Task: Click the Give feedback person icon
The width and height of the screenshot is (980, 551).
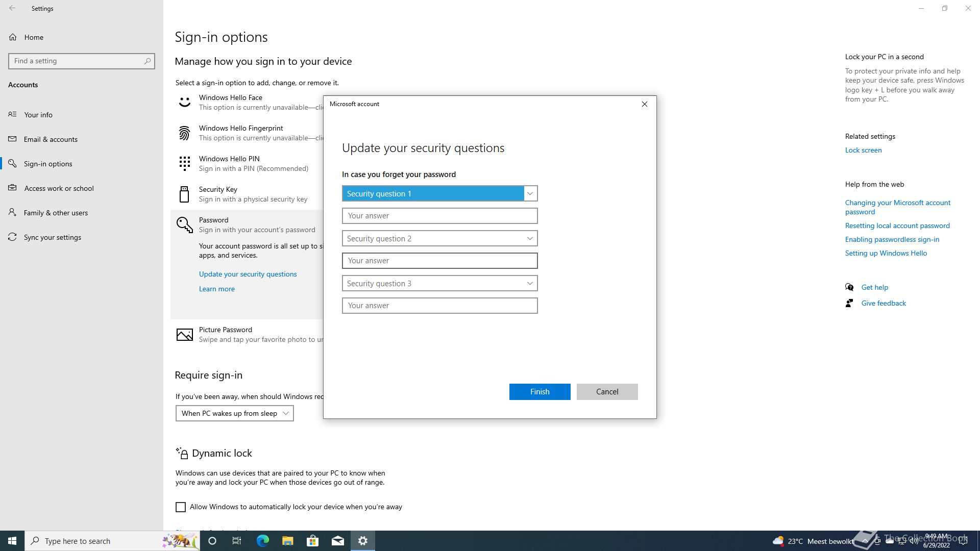Action: pos(849,303)
